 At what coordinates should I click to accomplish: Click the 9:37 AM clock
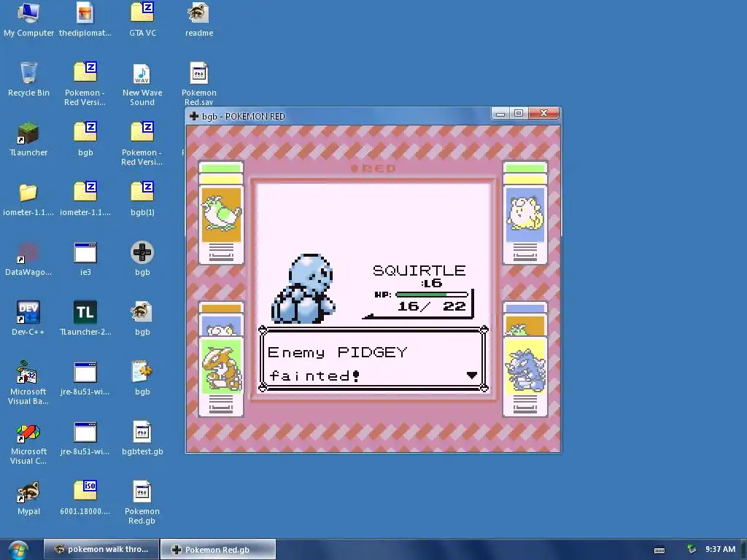tap(720, 549)
